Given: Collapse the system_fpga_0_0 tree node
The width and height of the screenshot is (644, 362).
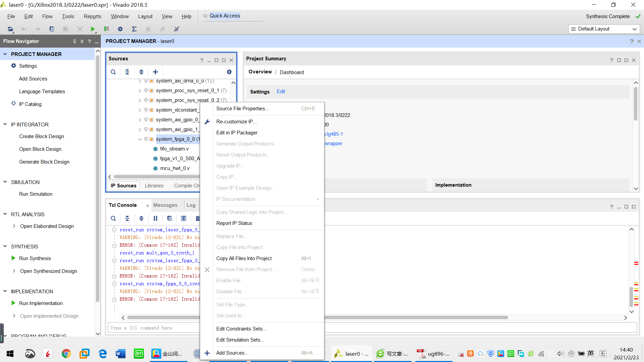Looking at the screenshot, I should click(140, 139).
